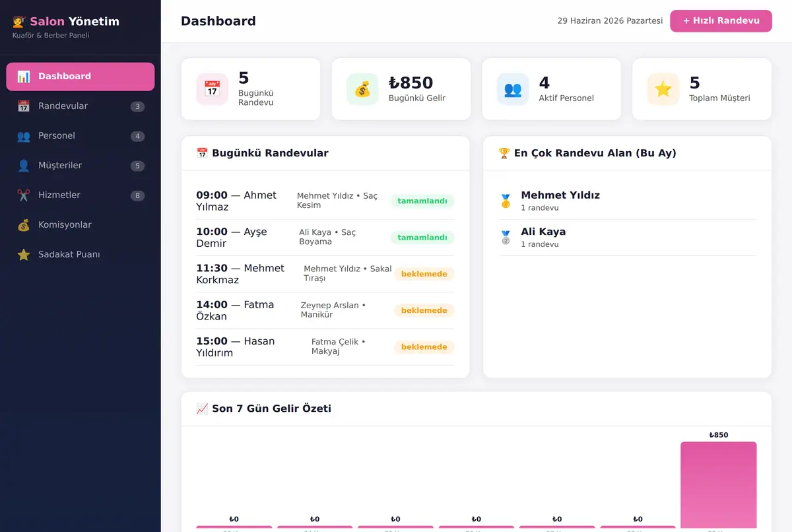792x532 pixels.
Task: Click the Dashboard chart icon in the sidebar
Action: [x=24, y=77]
